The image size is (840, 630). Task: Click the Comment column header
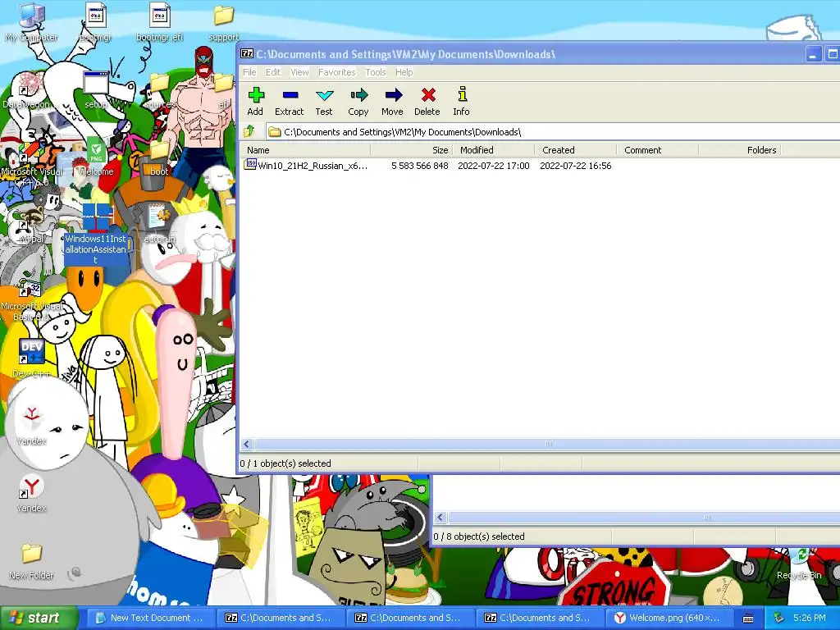[657, 150]
